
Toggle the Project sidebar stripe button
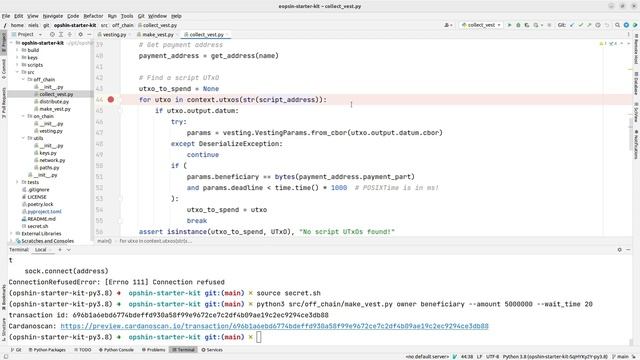coord(4,42)
